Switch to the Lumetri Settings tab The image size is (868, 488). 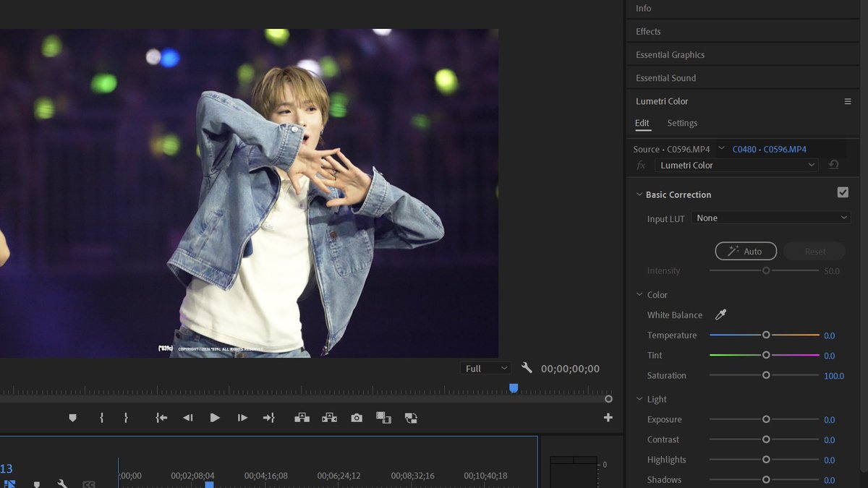point(682,123)
